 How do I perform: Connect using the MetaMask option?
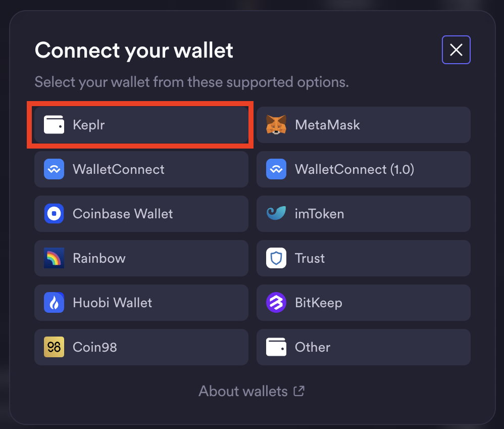(x=363, y=125)
